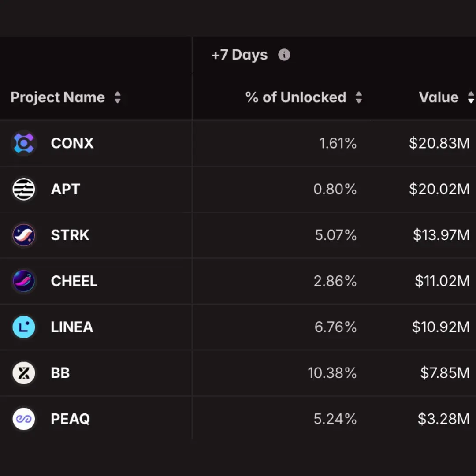
Task: Sort table by Project Name arrows
Action: click(117, 97)
